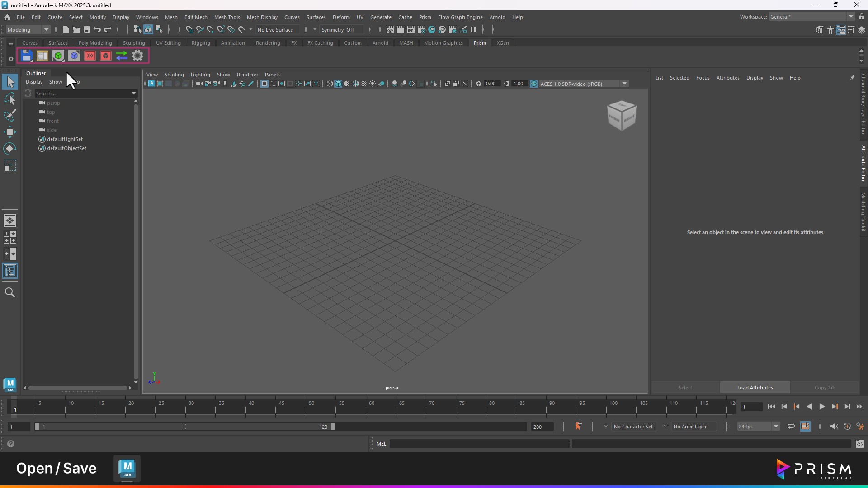Image resolution: width=868 pixels, height=488 pixels.
Task: Open the IPR render icon
Action: pos(411,30)
